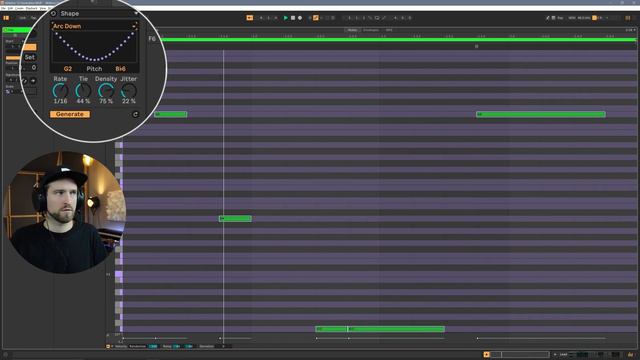Open the Create menu
This screenshot has width=640, height=360.
pyautogui.click(x=19, y=8)
